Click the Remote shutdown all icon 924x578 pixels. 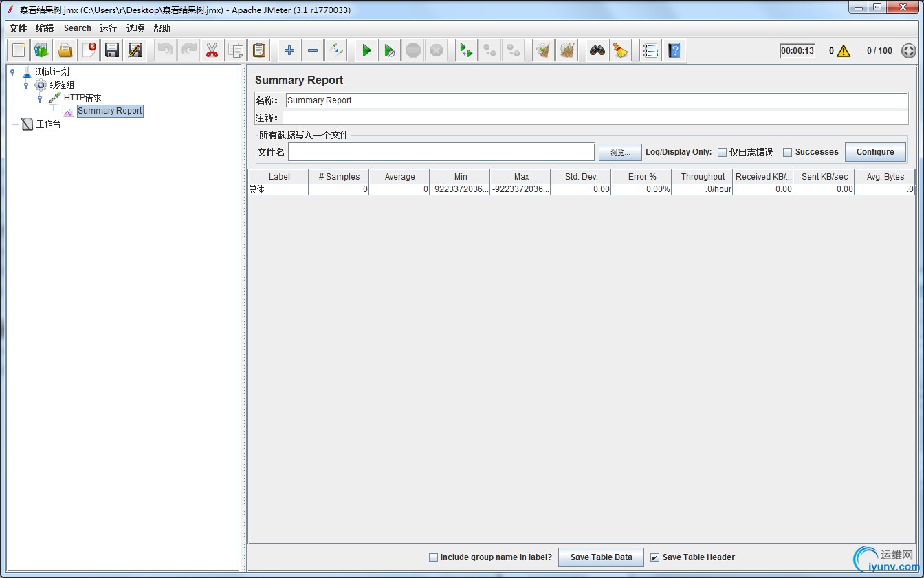pos(514,50)
